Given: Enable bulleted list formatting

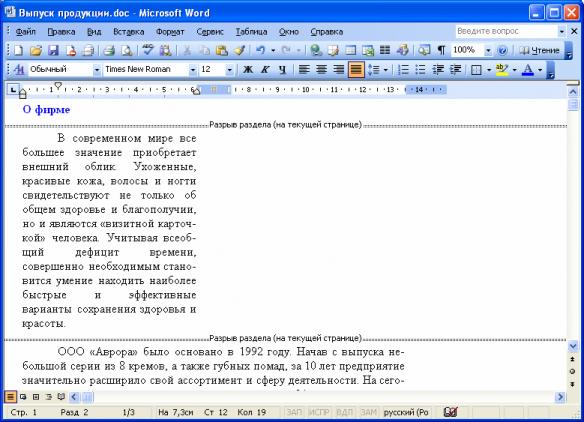Looking at the screenshot, I should point(420,70).
